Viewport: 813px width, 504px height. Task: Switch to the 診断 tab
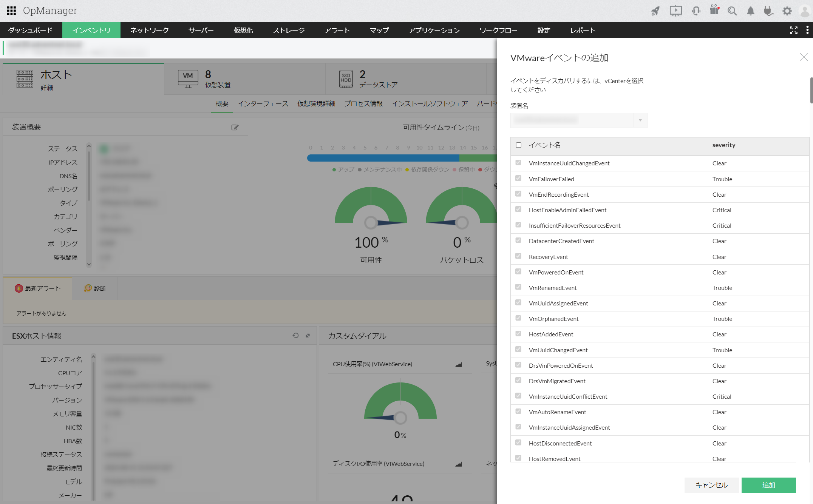coord(95,288)
